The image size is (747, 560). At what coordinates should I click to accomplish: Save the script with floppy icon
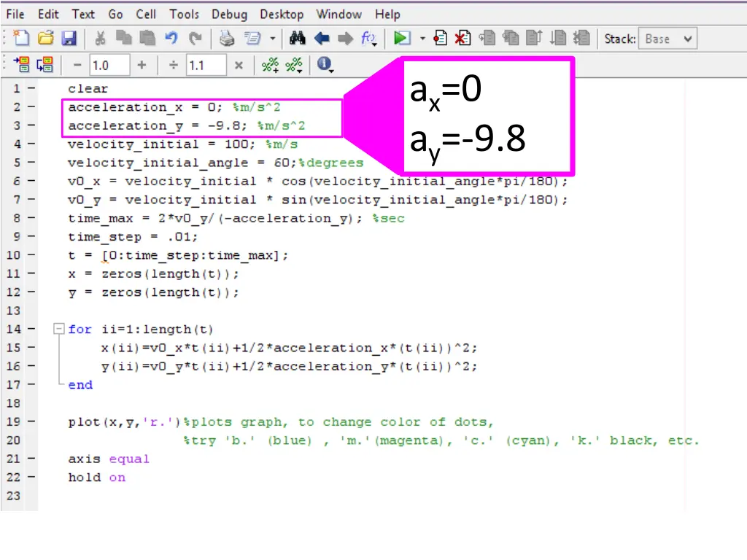(x=69, y=38)
